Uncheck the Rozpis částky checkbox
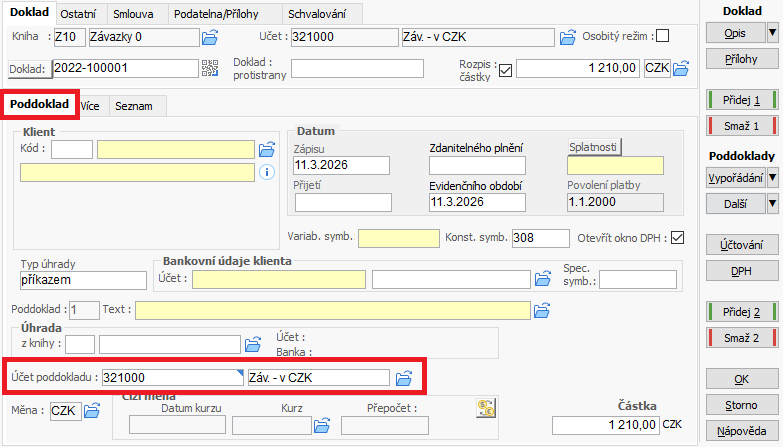 click(505, 69)
